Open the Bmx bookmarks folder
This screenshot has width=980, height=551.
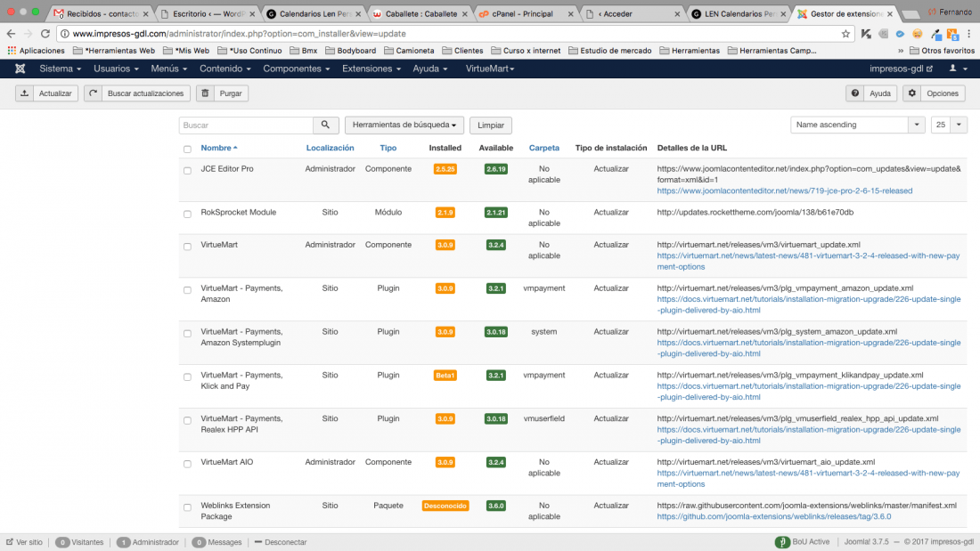click(304, 51)
